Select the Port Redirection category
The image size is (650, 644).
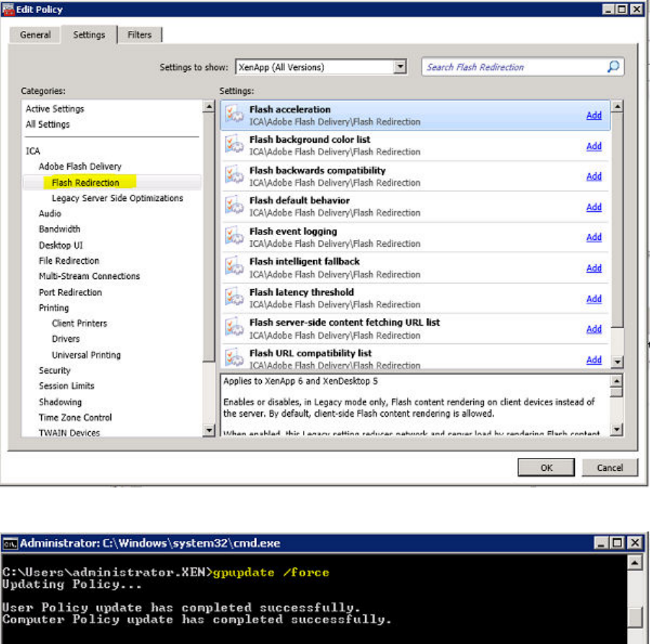(x=70, y=293)
